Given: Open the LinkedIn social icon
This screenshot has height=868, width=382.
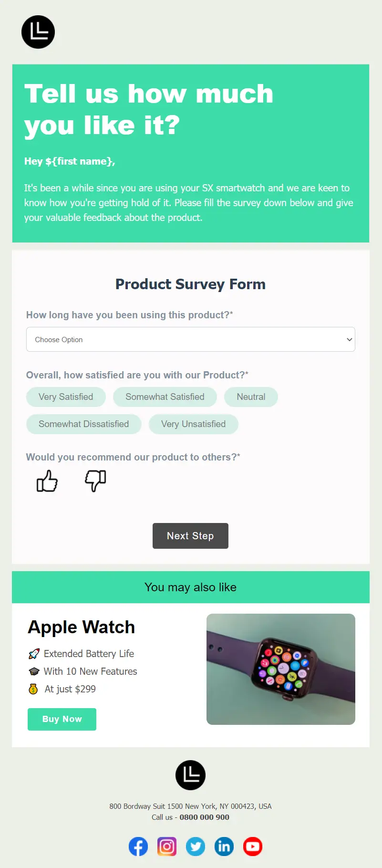Looking at the screenshot, I should [224, 847].
